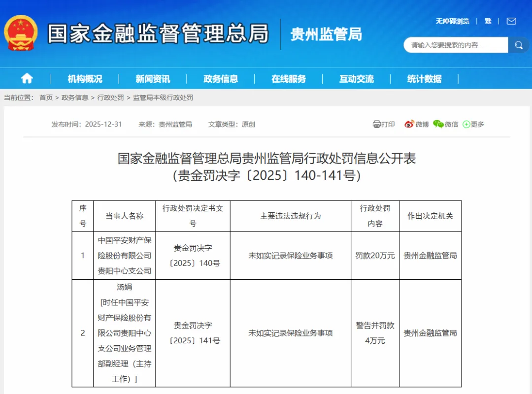Open the 统计数据 menu

424,79
